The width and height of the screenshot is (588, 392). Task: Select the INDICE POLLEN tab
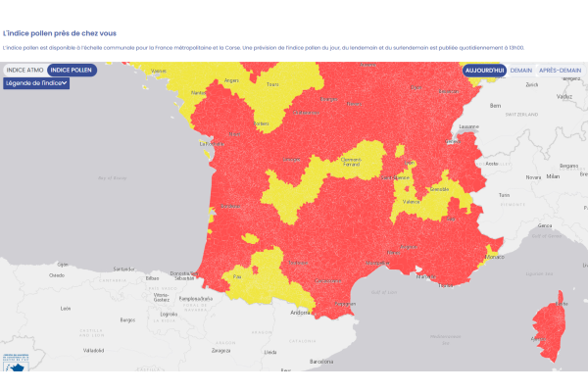(x=72, y=71)
